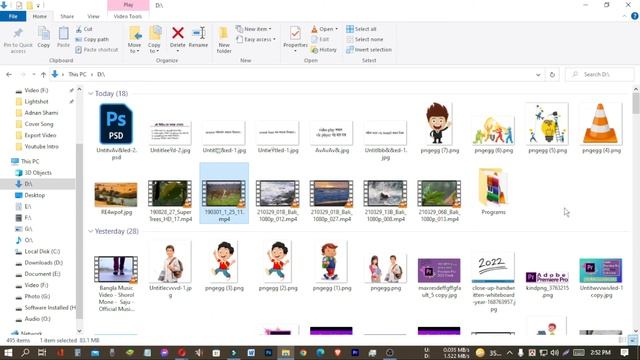640x360 pixels.
Task: Switch to the Home ribbon tab
Action: click(x=40, y=16)
